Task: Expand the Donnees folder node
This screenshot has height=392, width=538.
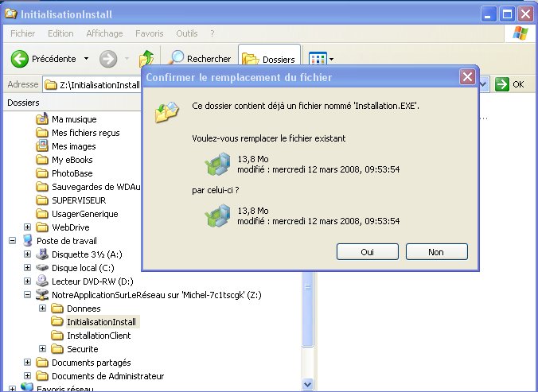Action: [x=42, y=309]
